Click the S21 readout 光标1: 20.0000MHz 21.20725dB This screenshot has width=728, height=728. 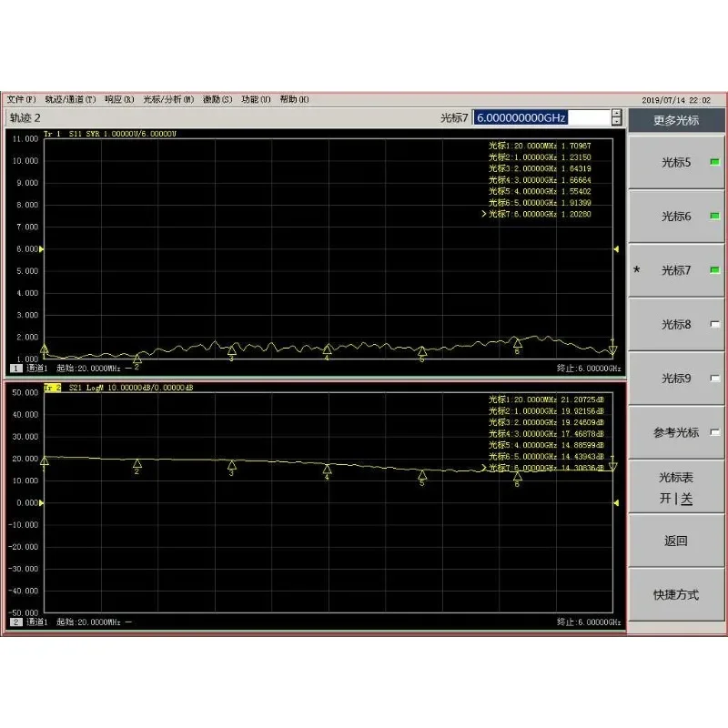pyautogui.click(x=546, y=399)
